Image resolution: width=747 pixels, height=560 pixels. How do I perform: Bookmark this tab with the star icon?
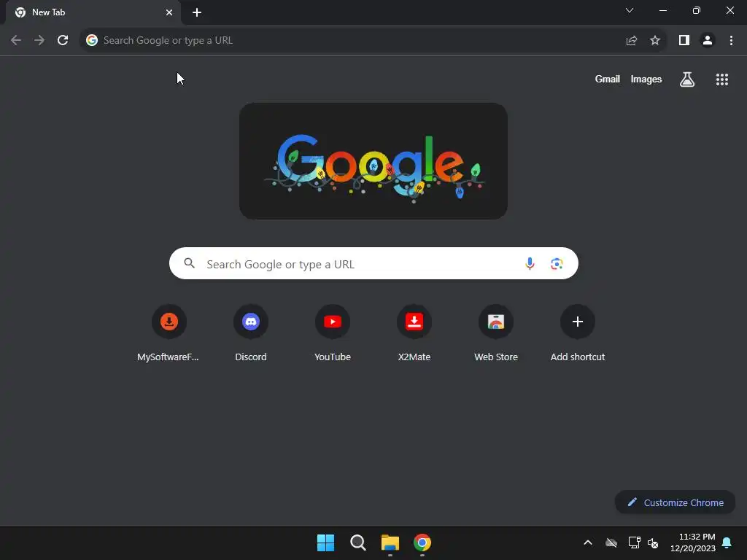point(655,41)
